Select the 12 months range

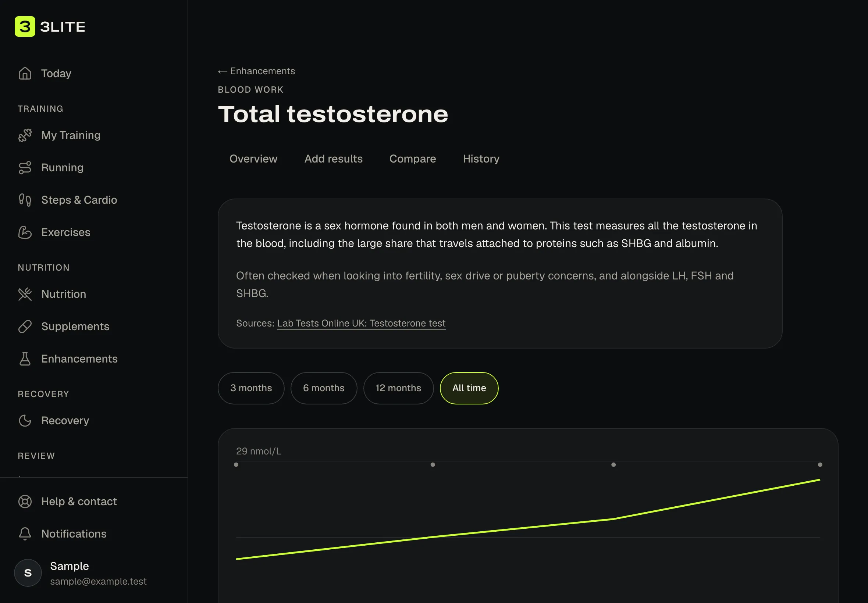coord(398,388)
